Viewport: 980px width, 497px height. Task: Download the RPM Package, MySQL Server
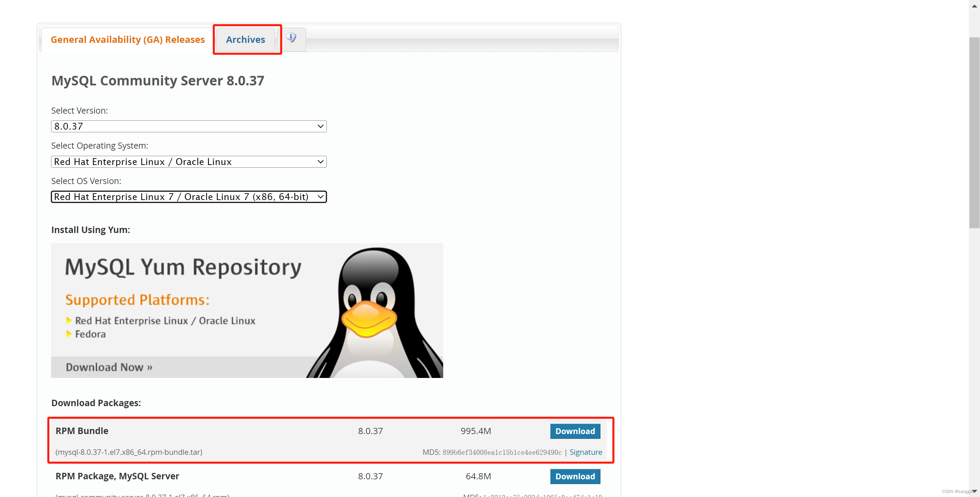coord(575,477)
